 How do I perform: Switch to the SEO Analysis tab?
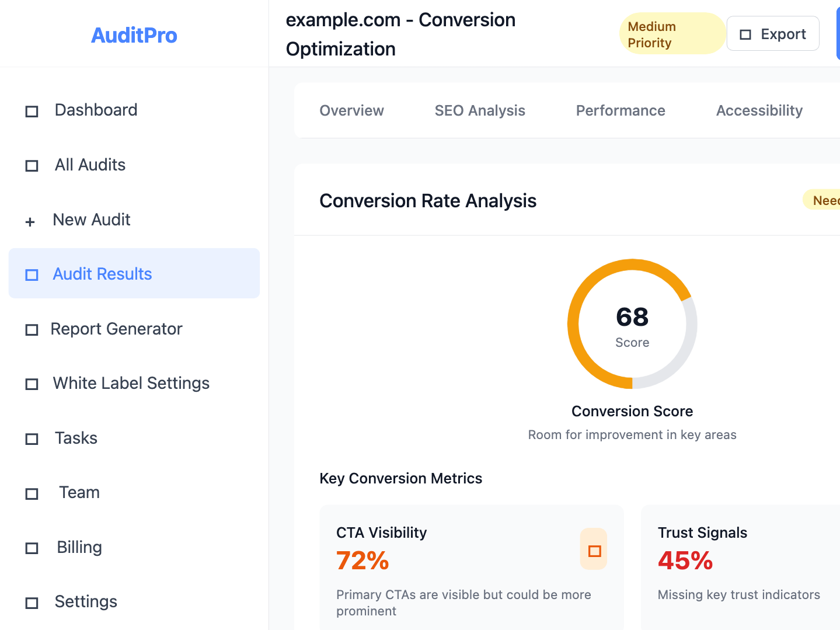(x=480, y=110)
